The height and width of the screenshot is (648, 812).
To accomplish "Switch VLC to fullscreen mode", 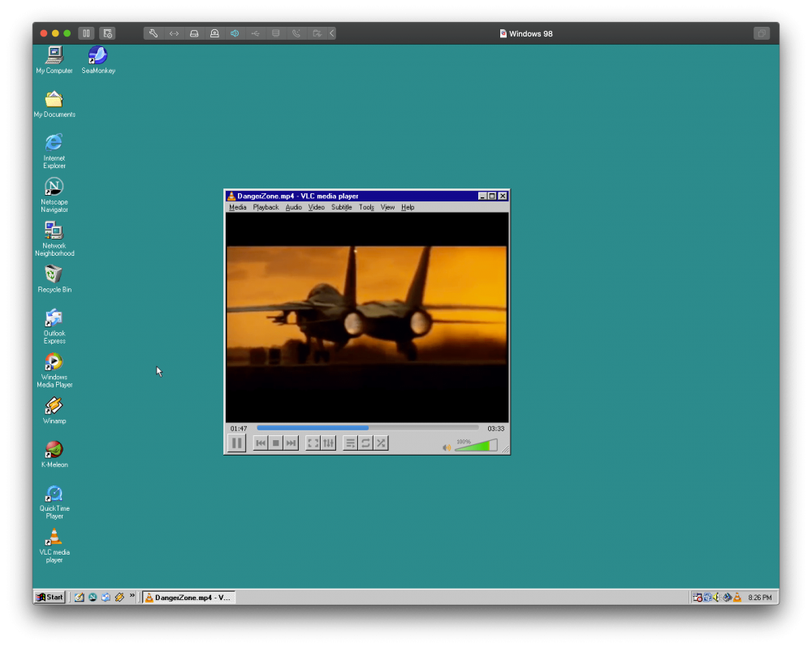I will click(313, 443).
